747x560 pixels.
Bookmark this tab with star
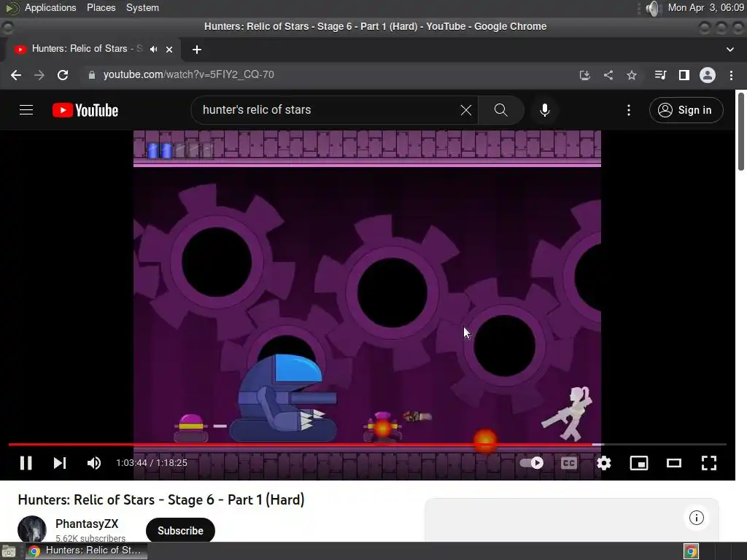632,75
